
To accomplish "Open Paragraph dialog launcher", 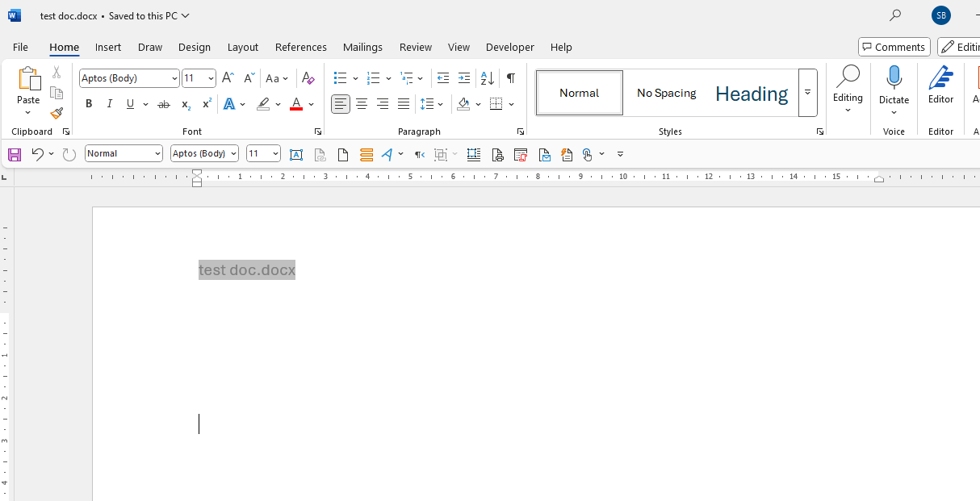I will (x=520, y=132).
